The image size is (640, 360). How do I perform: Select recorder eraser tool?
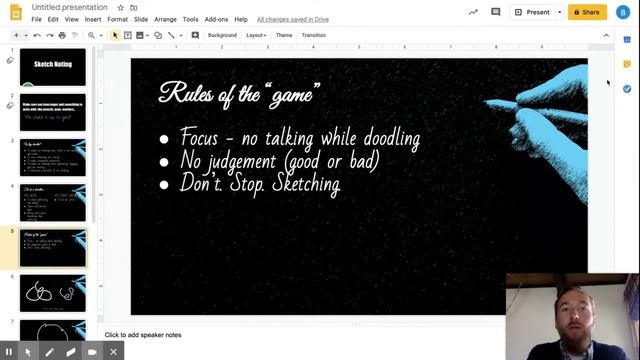click(71, 351)
